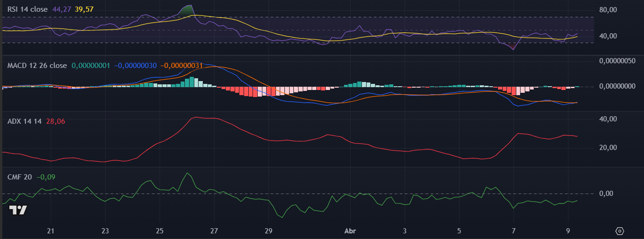Click date 3 on the time axis
Image resolution: width=644 pixels, height=239 pixels.
[x=405, y=231]
